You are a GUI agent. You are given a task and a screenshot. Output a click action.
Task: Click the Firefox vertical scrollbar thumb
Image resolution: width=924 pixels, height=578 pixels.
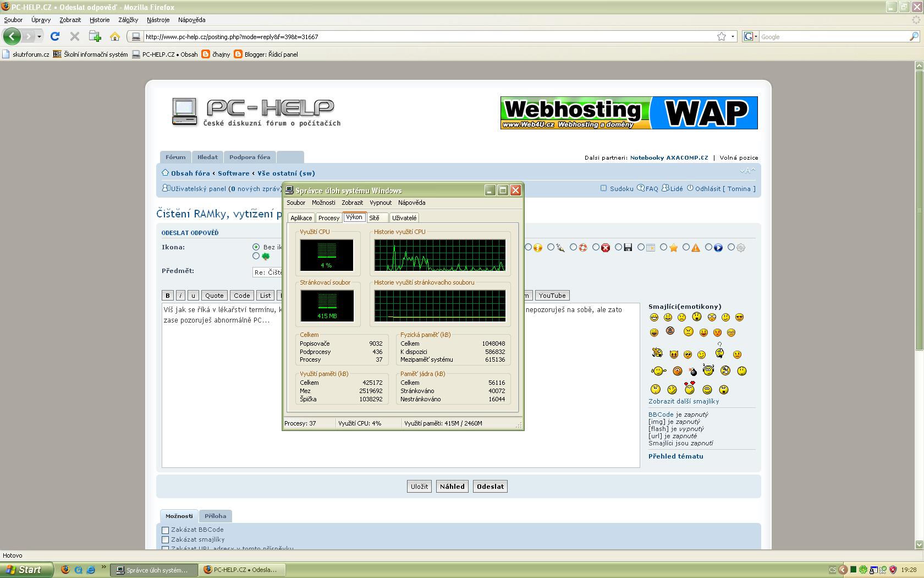(919, 210)
